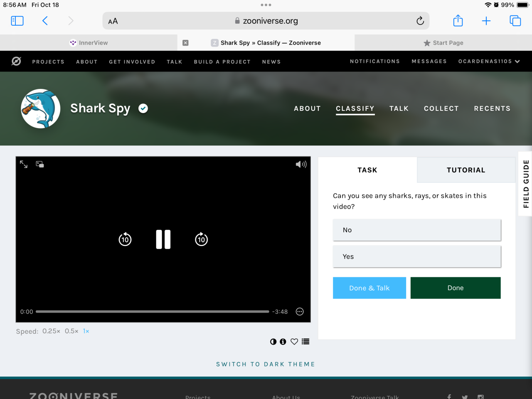This screenshot has height=399, width=532.
Task: Choose the Yes answer
Action: click(417, 256)
